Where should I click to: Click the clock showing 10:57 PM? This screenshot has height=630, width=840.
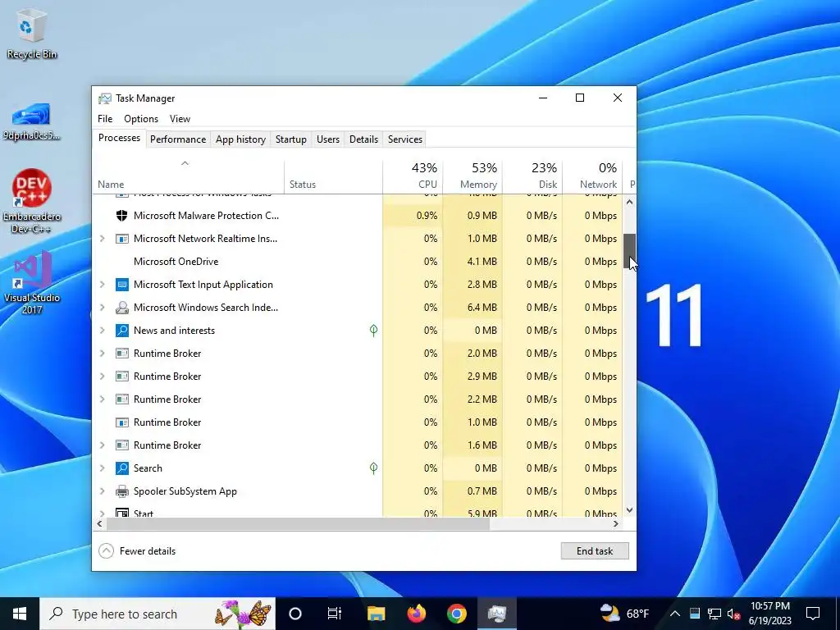point(769,614)
